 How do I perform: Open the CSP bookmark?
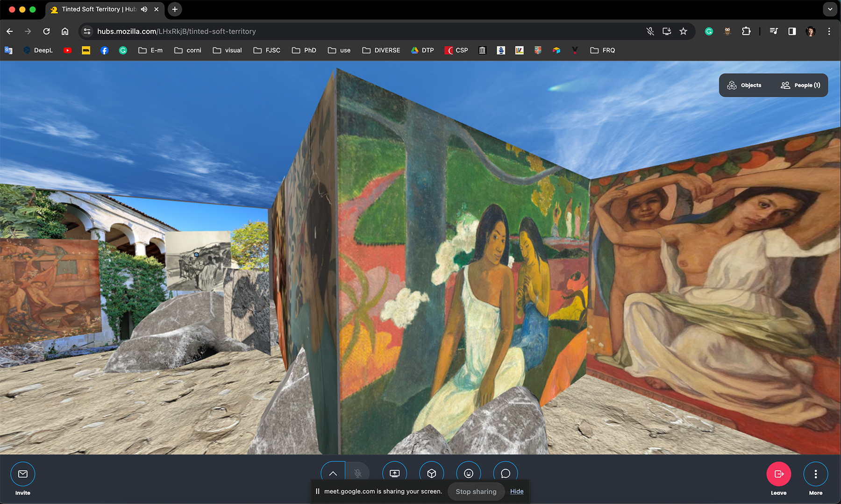(456, 50)
